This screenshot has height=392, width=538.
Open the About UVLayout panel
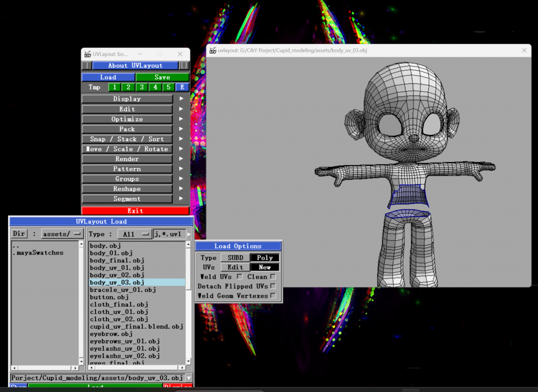(135, 66)
